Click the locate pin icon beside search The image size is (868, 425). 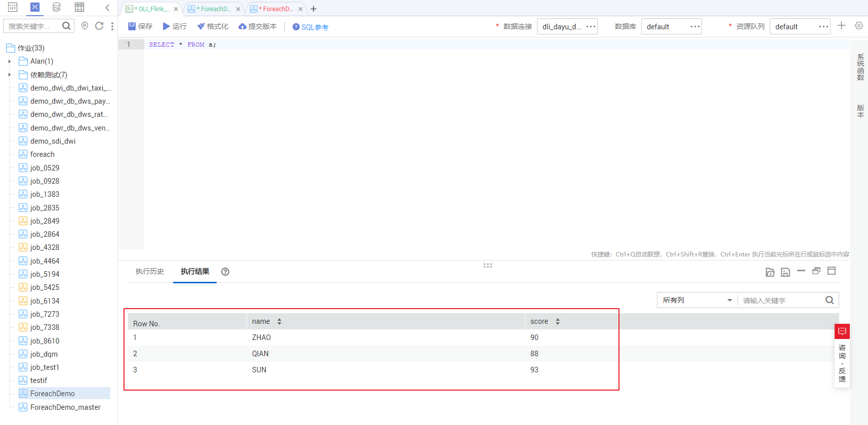(85, 26)
